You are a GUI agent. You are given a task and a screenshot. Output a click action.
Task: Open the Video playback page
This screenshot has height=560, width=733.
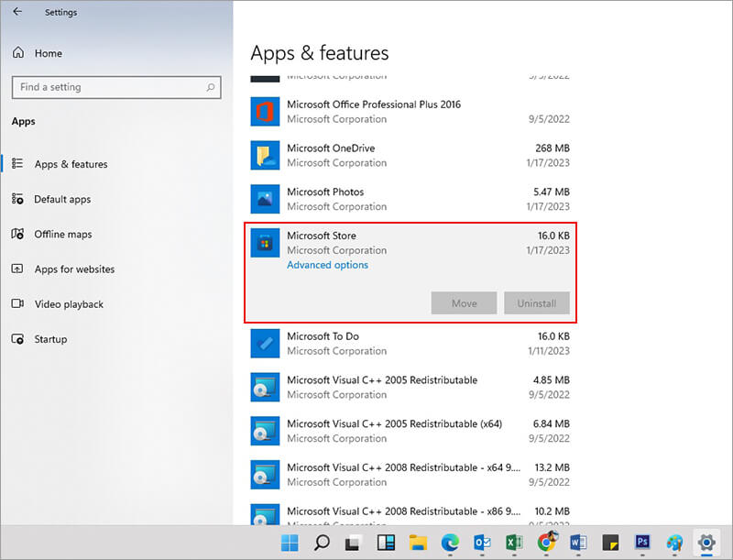[69, 304]
